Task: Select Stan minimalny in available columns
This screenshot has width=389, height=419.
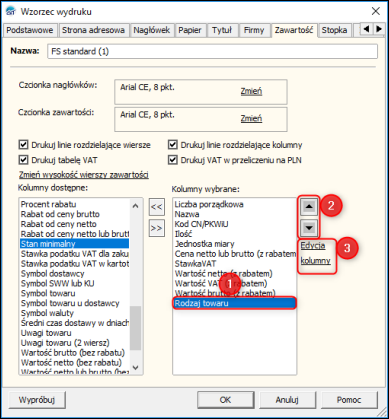Action: coord(74,244)
